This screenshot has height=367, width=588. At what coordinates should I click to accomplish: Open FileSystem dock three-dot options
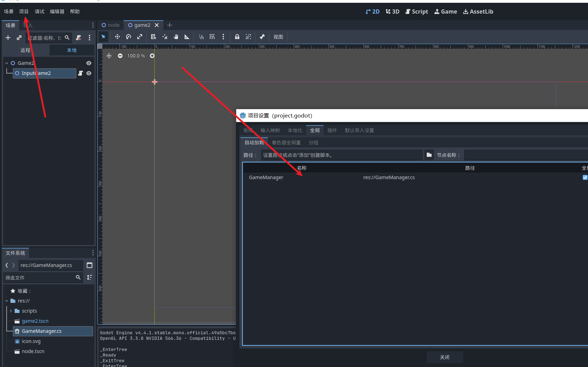pyautogui.click(x=93, y=253)
